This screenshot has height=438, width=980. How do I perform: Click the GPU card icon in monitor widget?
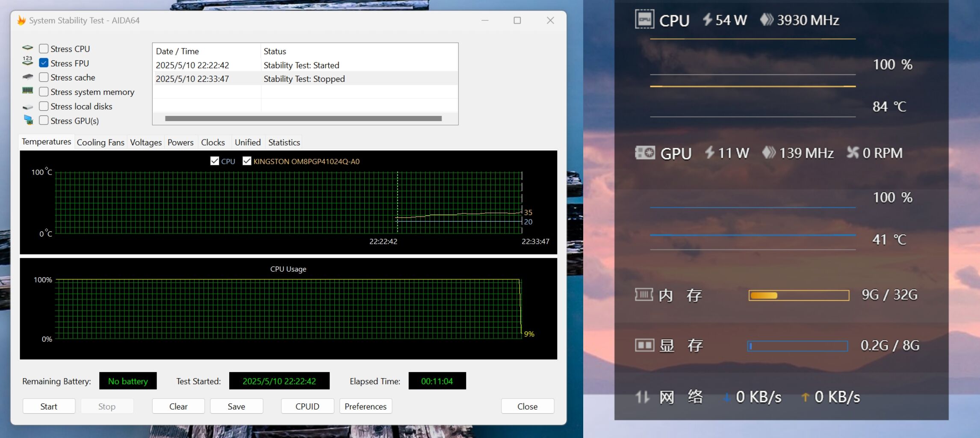645,153
